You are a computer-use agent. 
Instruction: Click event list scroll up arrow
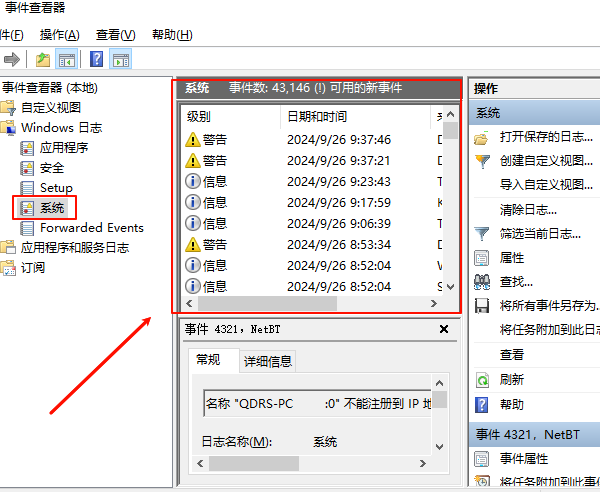[451, 114]
